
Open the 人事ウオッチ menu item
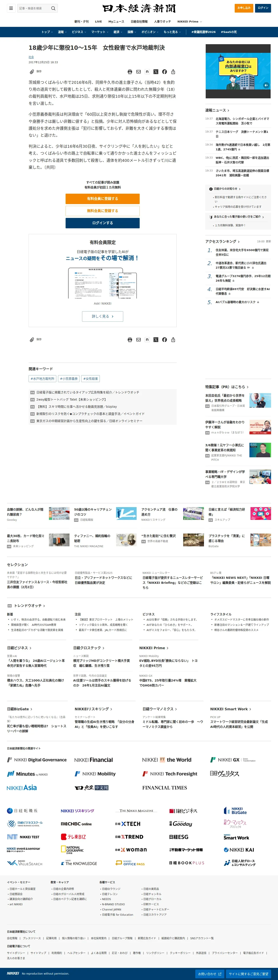tap(162, 22)
